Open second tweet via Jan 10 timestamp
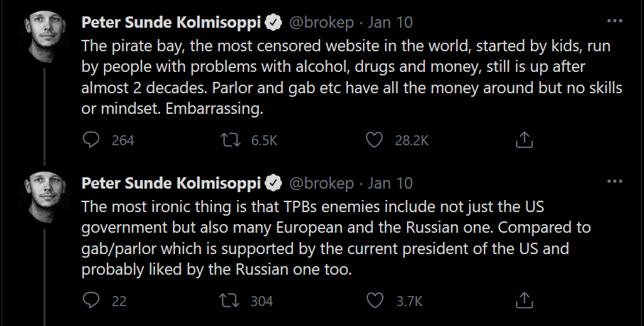 pos(391,184)
